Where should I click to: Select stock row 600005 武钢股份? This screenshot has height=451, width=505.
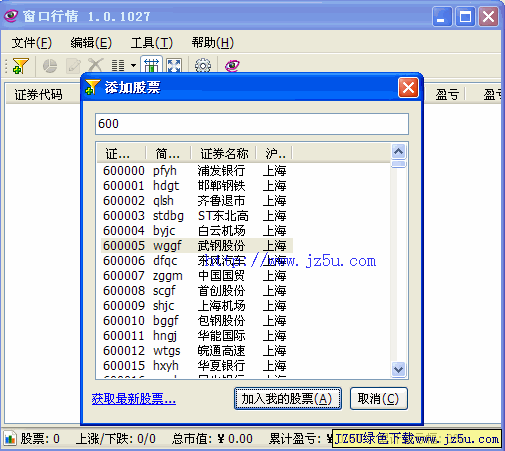pos(197,246)
